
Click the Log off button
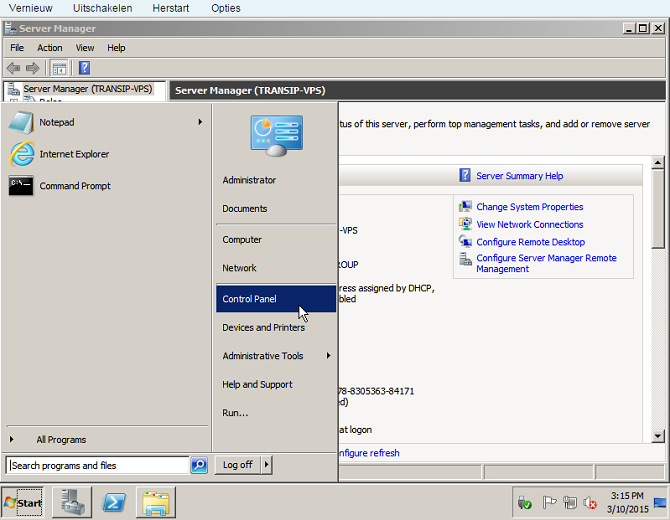(238, 464)
